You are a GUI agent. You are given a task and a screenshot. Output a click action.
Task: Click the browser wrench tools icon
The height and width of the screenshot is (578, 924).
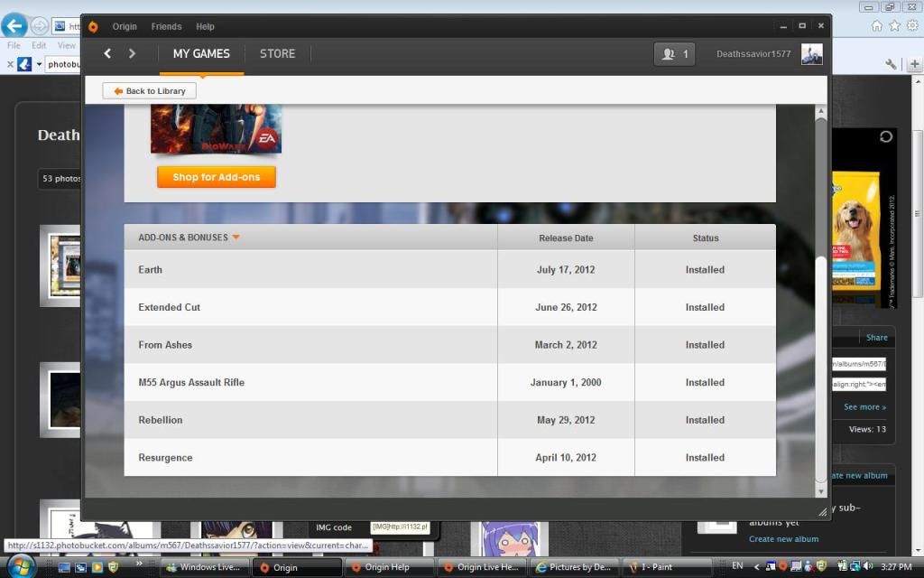[x=892, y=64]
